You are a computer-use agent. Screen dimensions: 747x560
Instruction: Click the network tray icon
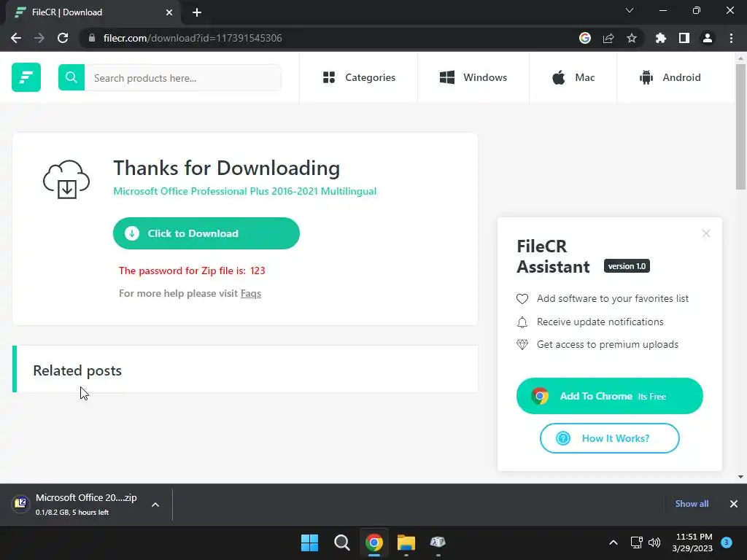point(636,542)
